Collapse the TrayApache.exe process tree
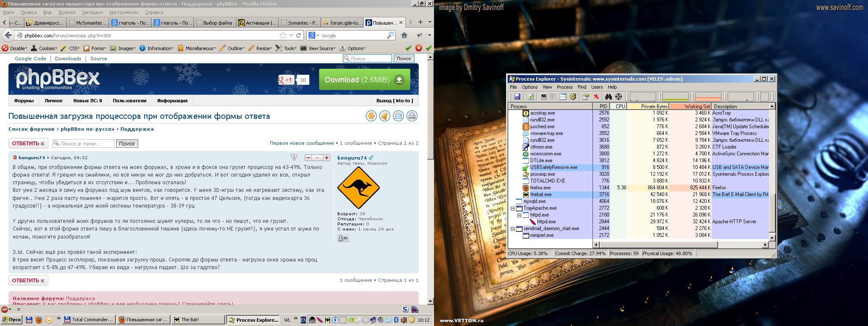Image resolution: width=868 pixels, height=326 pixels. click(x=512, y=208)
